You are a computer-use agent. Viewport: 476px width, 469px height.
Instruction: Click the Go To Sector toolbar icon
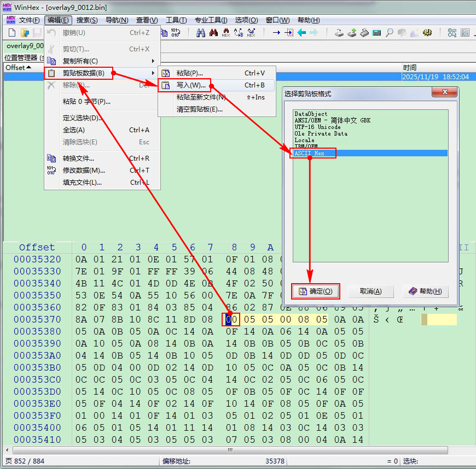click(289, 32)
